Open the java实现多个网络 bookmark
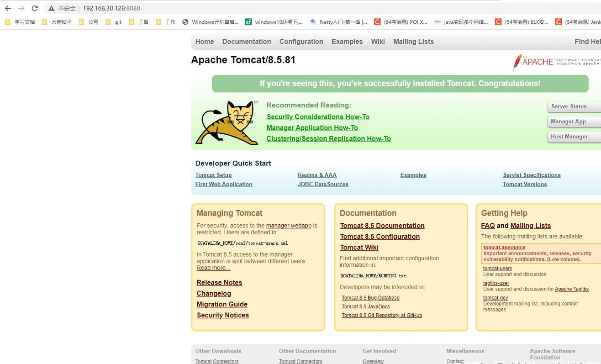The image size is (601, 364). pos(461,21)
